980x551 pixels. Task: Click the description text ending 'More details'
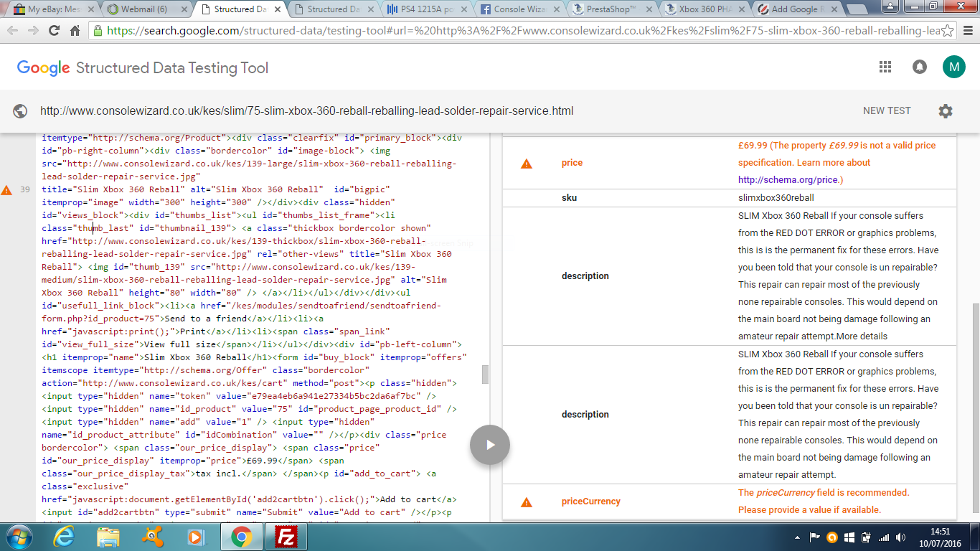pyautogui.click(x=838, y=276)
